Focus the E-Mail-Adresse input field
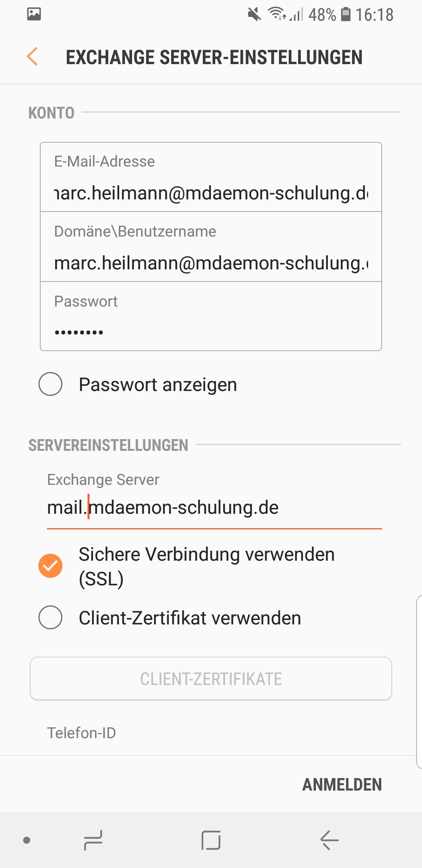422x868 pixels. 211,193
